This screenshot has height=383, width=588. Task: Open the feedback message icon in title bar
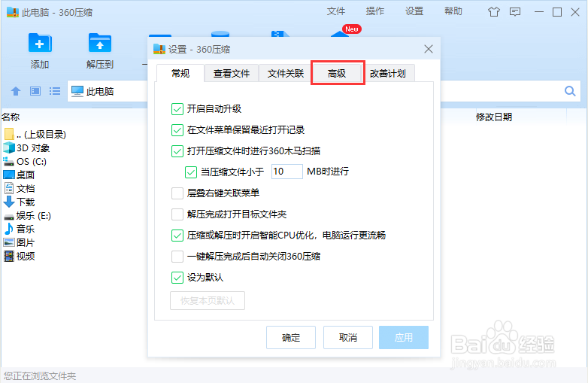515,12
